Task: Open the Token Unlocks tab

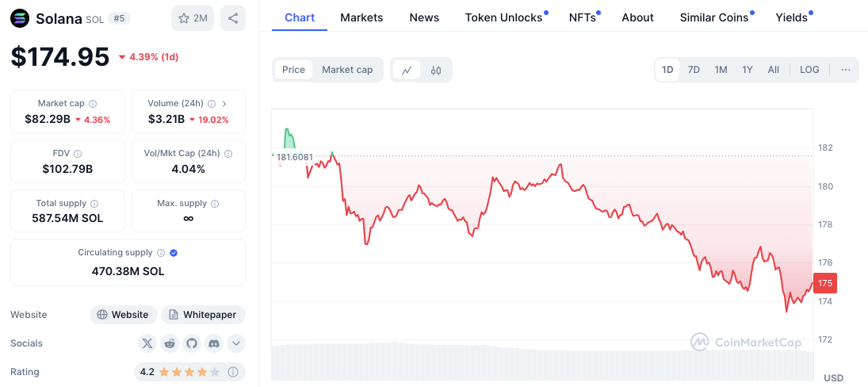Action: [503, 17]
